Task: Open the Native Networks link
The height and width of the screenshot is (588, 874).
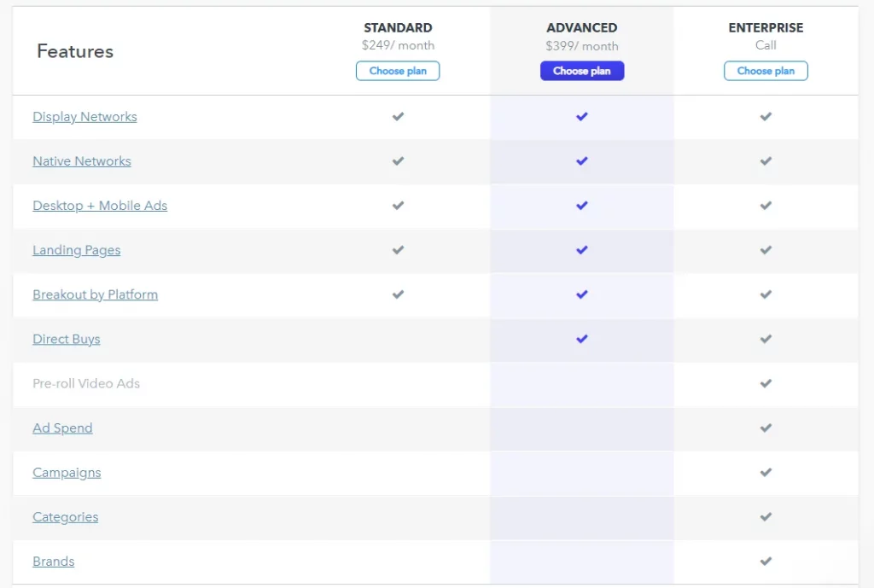Action: pyautogui.click(x=82, y=161)
